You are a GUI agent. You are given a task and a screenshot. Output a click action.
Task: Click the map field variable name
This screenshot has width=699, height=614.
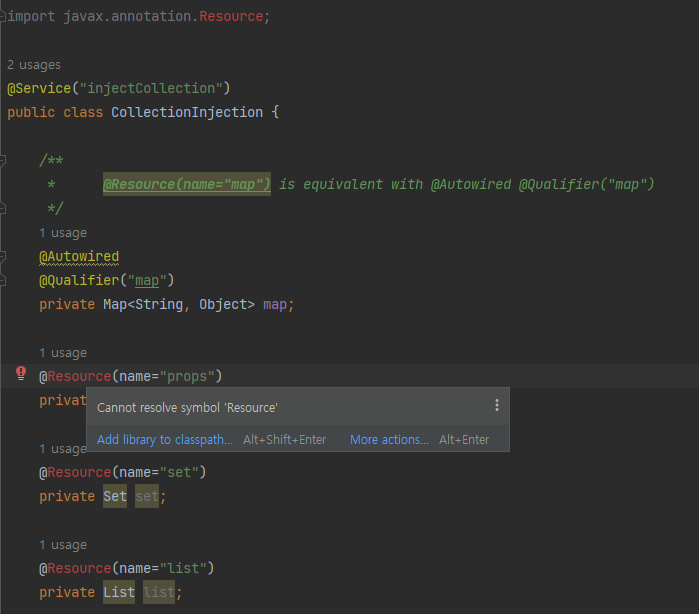pos(275,305)
